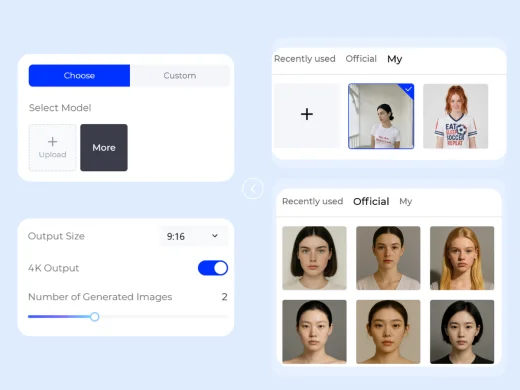Choose the bottom-row model on beige background
The width and height of the screenshot is (520, 390).
(x=388, y=332)
